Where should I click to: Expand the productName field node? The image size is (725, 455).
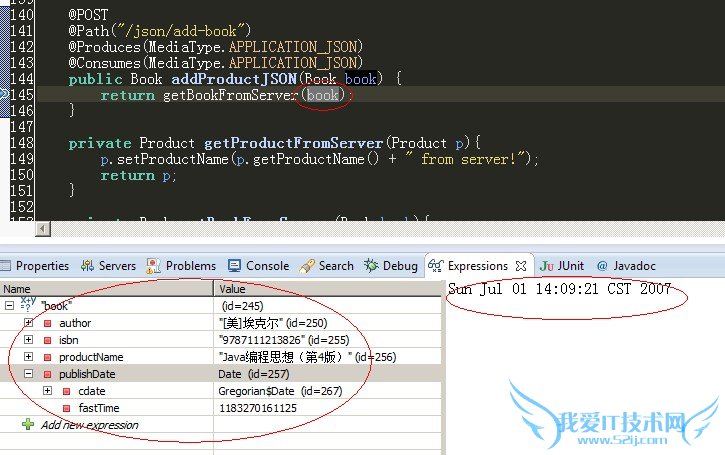[29, 357]
